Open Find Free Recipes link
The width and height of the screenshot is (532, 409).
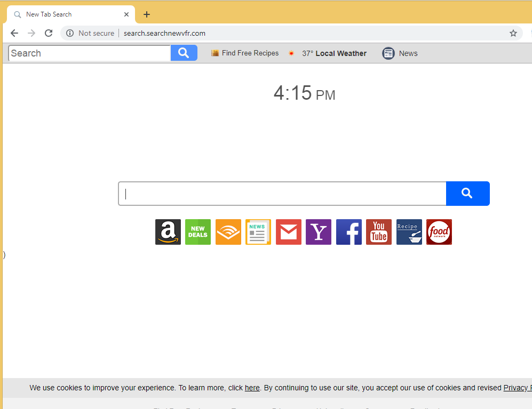(250, 53)
